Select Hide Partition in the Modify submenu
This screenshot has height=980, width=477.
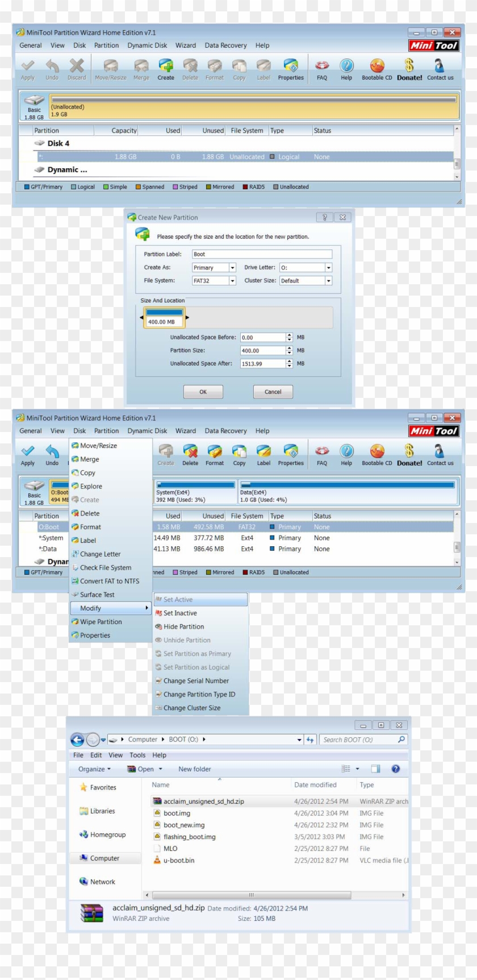click(201, 626)
